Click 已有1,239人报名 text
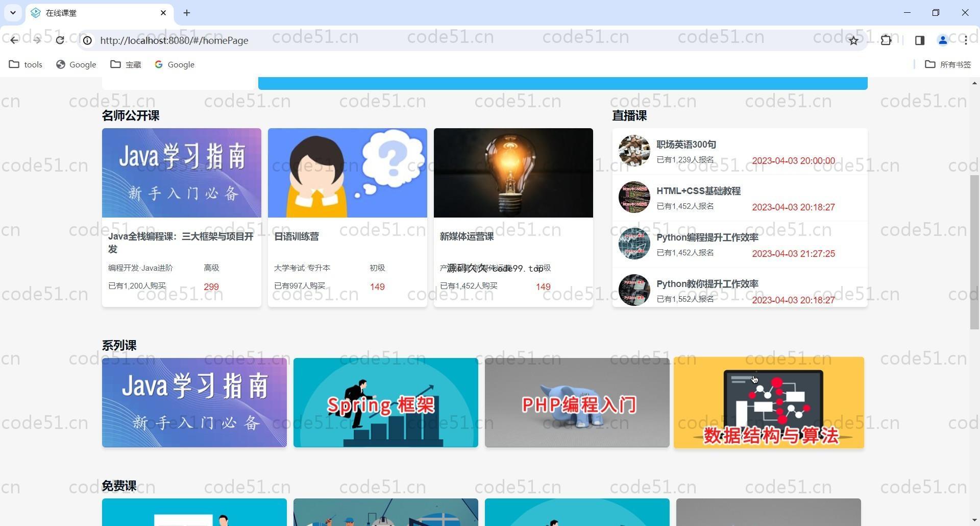 (x=685, y=160)
